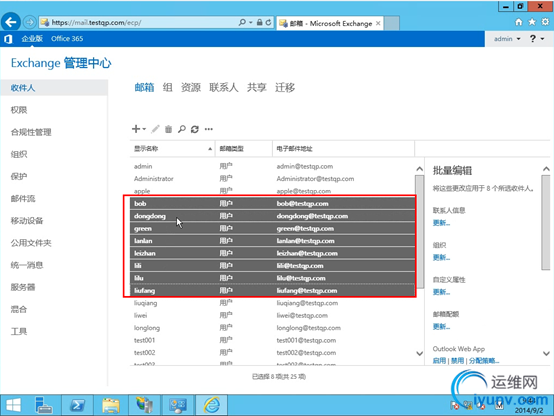This screenshot has height=416, width=554.
Task: Select 权限 in the left navigation
Action: coord(19,110)
